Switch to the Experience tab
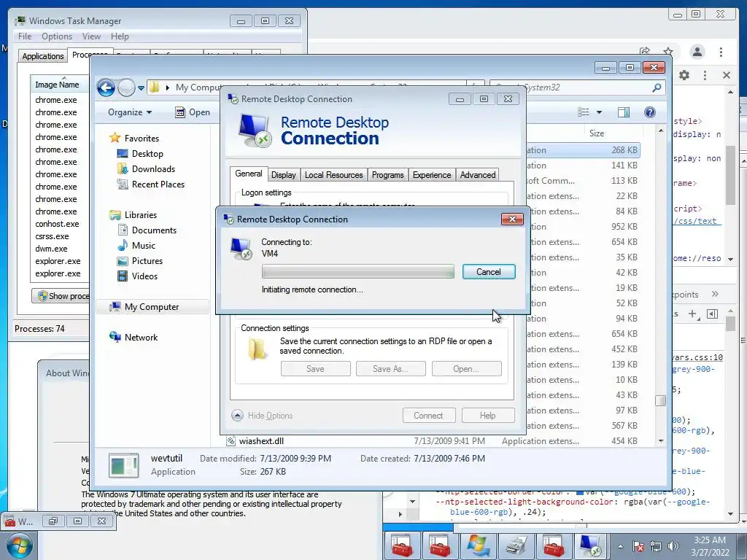 432,175
